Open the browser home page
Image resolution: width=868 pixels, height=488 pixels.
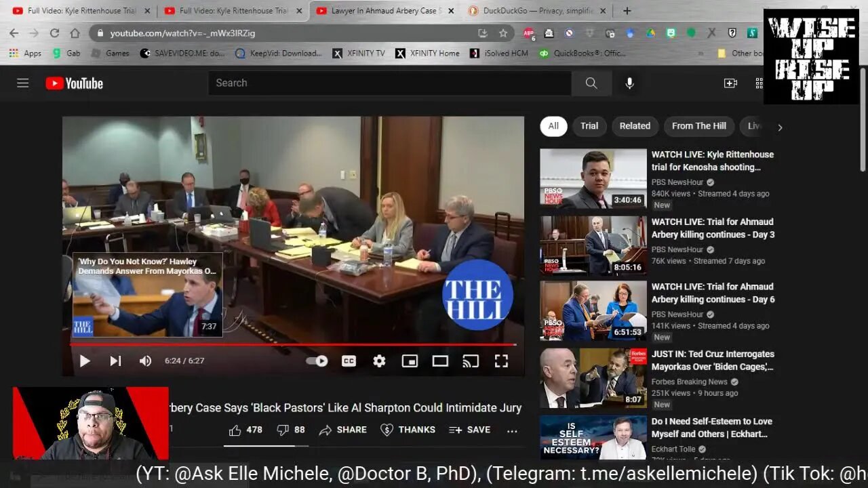(75, 33)
